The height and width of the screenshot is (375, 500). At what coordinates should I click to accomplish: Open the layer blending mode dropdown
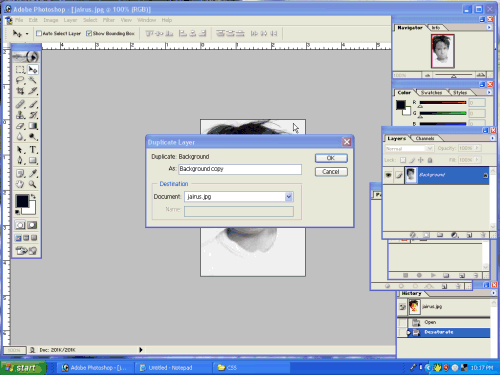click(x=429, y=148)
